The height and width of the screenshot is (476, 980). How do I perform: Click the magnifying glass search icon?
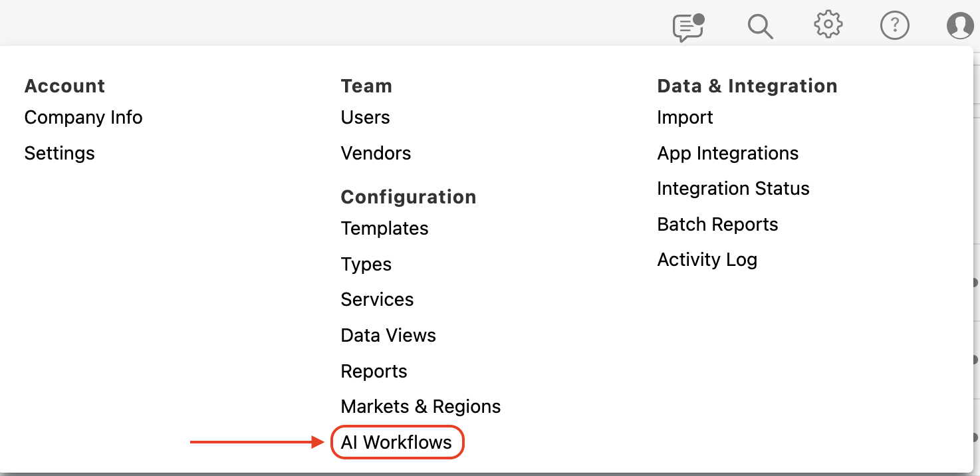pos(760,27)
